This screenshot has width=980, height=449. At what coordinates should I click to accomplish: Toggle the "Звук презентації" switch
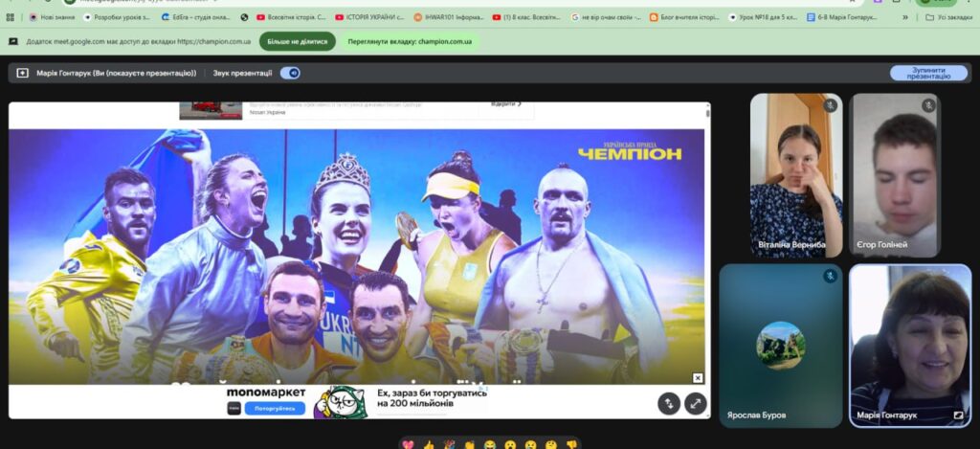pyautogui.click(x=290, y=73)
